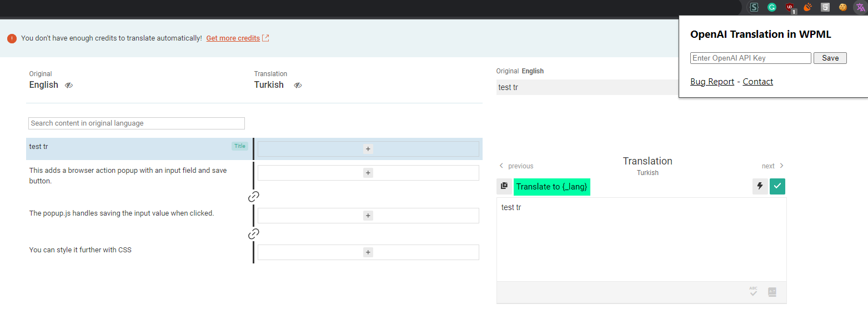
Task: Trigger automatic translation with the lightning bolt
Action: [760, 186]
